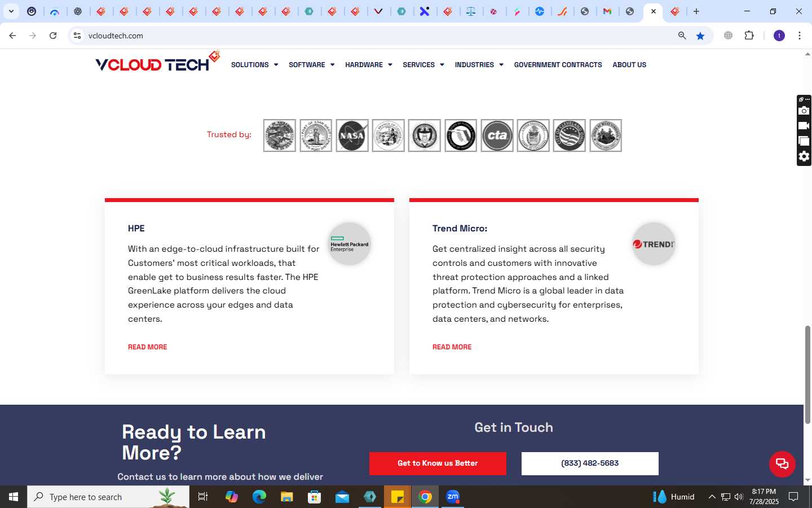
Task: Go back to the previous page
Action: pyautogui.click(x=12, y=36)
